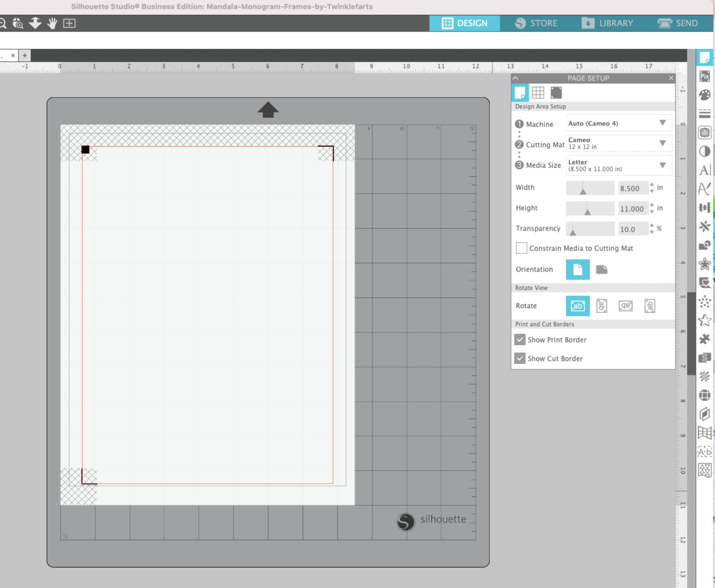The width and height of the screenshot is (715, 588).
Task: Select landscape orientation
Action: tap(602, 270)
